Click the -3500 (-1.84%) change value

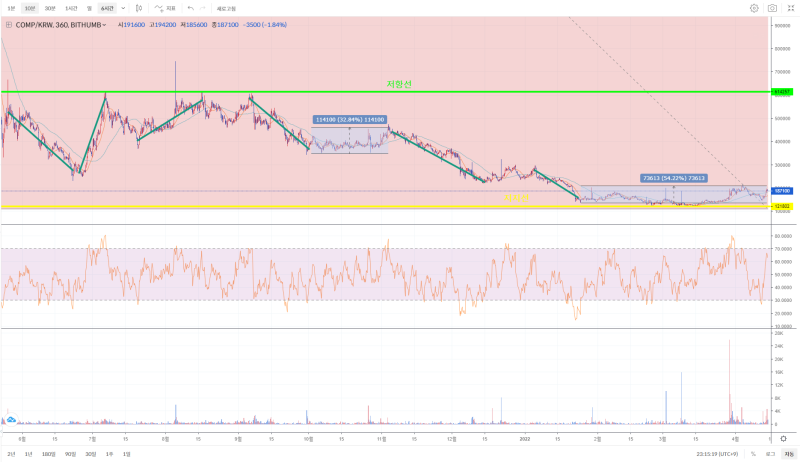[x=264, y=24]
